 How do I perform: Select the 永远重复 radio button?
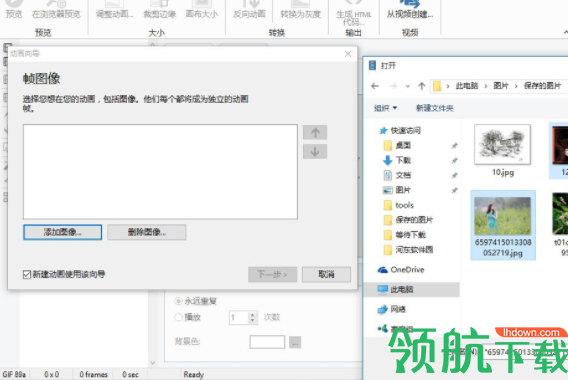click(x=178, y=301)
